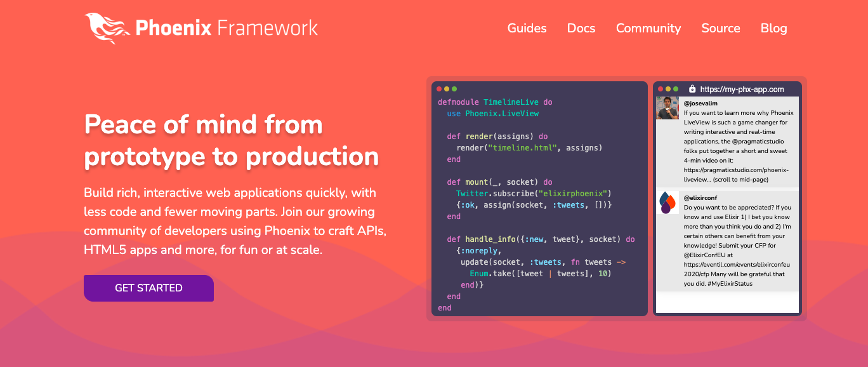Click the yellow dot on the browser mockup window
The image size is (868, 367).
click(667, 89)
